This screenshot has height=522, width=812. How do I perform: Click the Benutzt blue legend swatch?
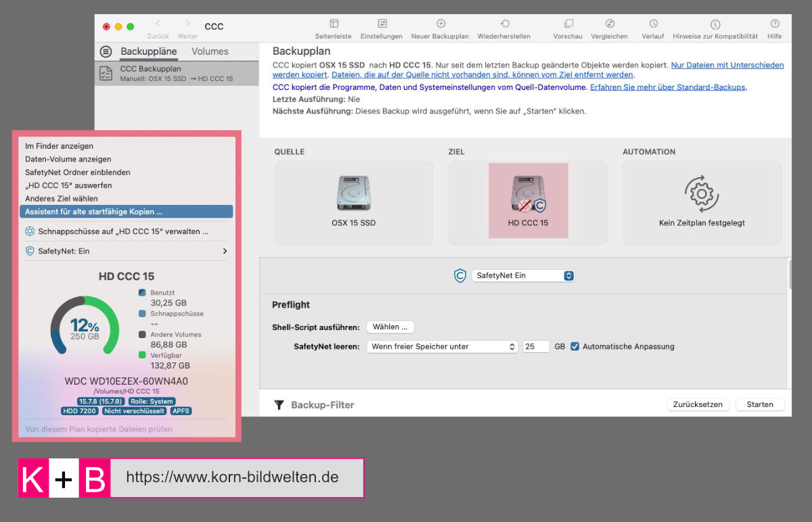(142, 293)
